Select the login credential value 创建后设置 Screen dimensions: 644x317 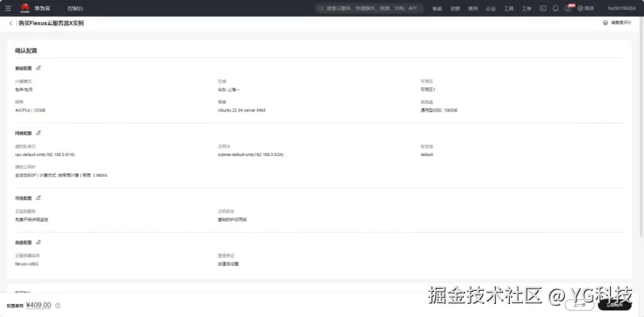(x=228, y=263)
